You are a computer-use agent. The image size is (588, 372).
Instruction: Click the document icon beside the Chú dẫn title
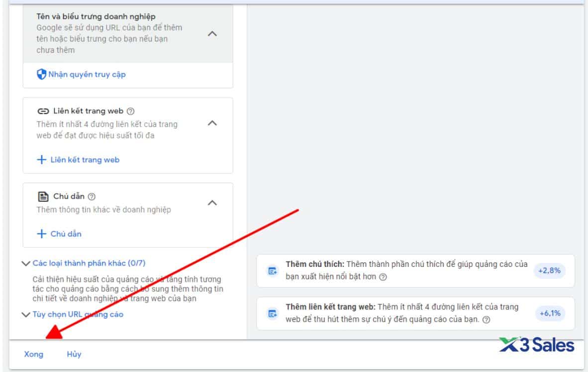(x=43, y=196)
